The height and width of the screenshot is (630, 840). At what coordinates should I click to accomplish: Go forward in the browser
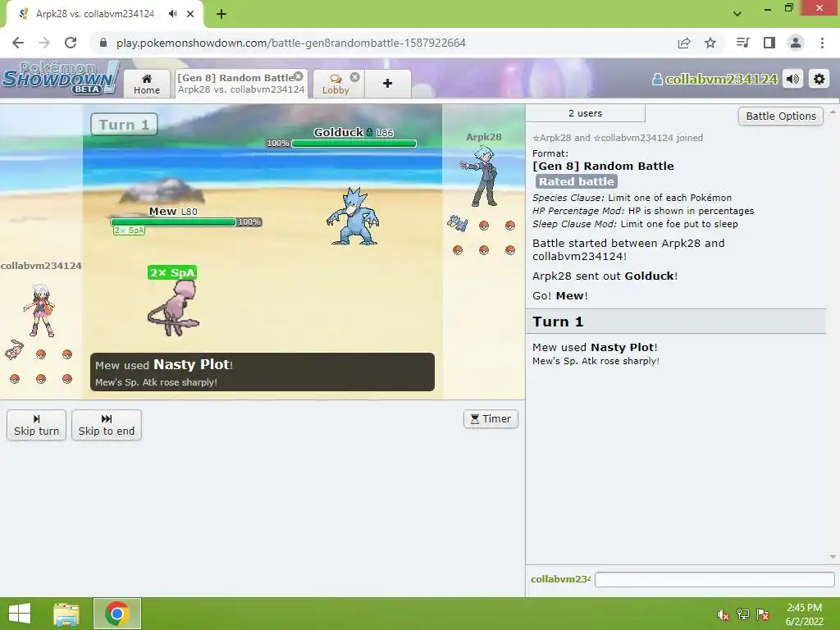click(x=44, y=43)
